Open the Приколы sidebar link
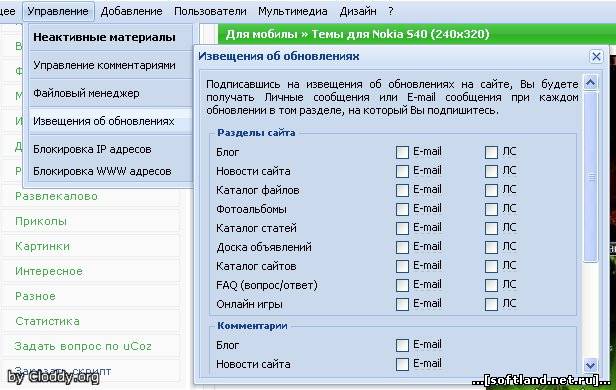Viewport: 616px width, 390px height. 41,221
